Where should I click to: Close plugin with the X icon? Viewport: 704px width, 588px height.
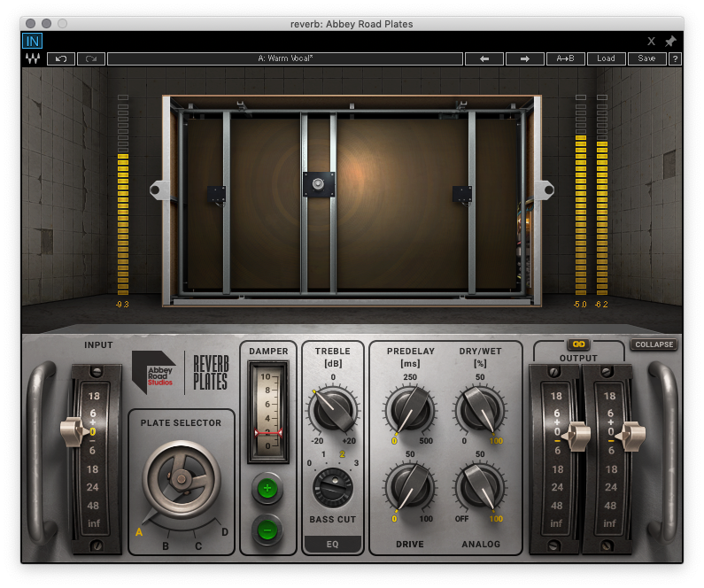pos(651,42)
